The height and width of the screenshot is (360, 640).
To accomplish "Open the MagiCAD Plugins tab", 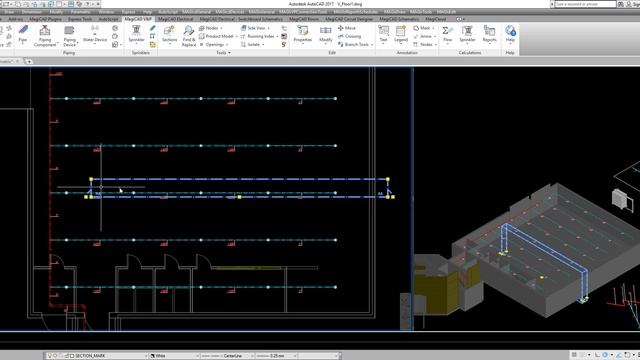I will coord(45,19).
